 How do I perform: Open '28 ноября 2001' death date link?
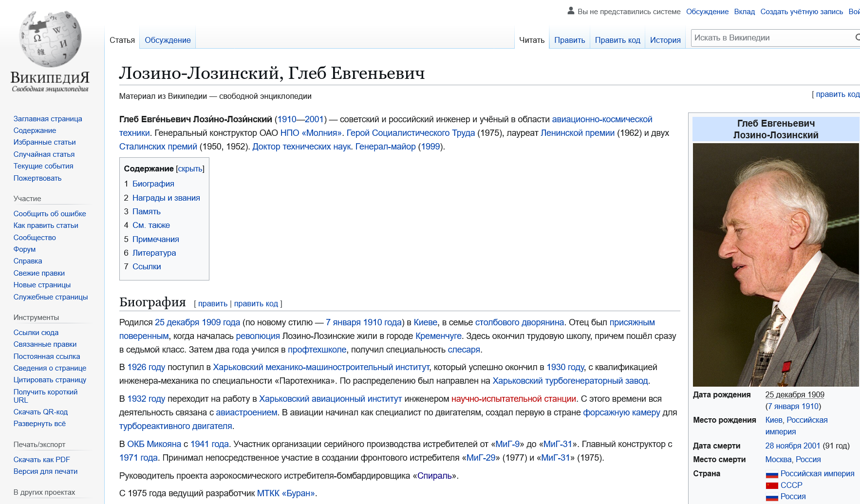[793, 446]
